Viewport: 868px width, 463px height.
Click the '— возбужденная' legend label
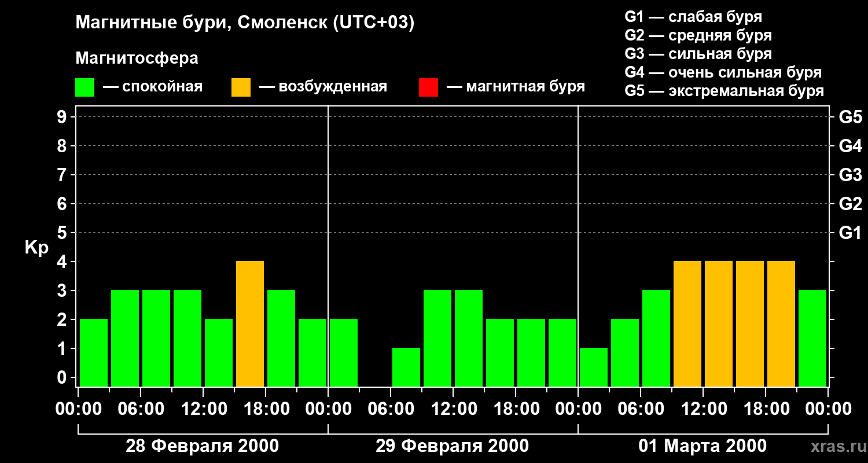[323, 87]
